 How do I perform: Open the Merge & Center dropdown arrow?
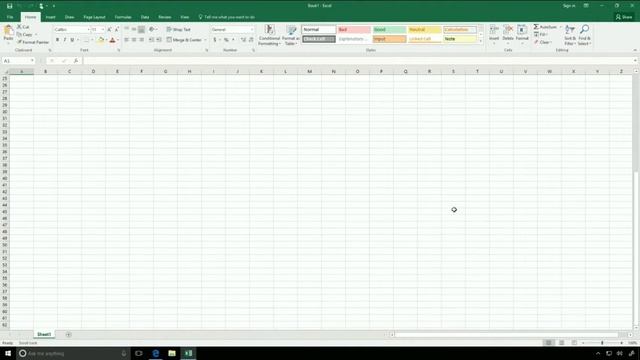pyautogui.click(x=205, y=40)
